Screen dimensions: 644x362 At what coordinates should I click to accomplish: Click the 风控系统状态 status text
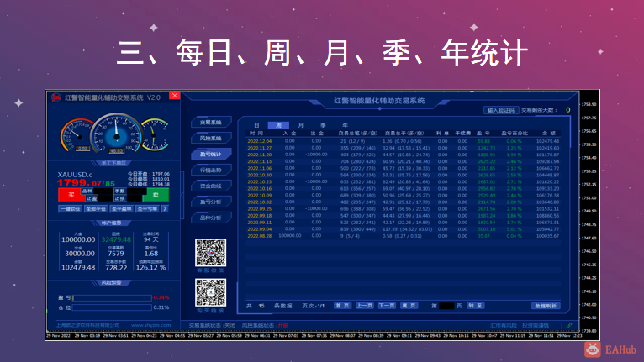point(266,325)
